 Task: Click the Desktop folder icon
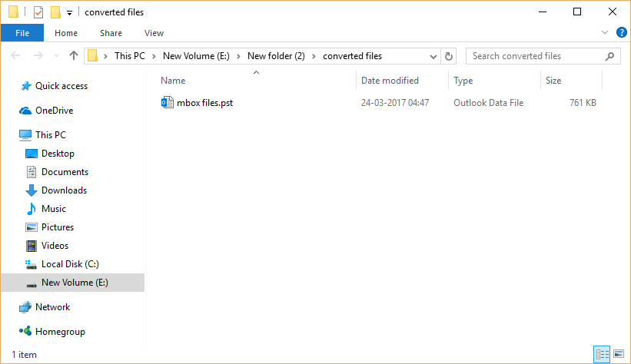[32, 154]
